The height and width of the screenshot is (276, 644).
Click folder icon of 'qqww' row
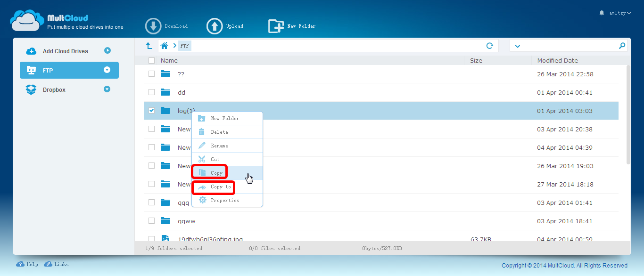[165, 221]
